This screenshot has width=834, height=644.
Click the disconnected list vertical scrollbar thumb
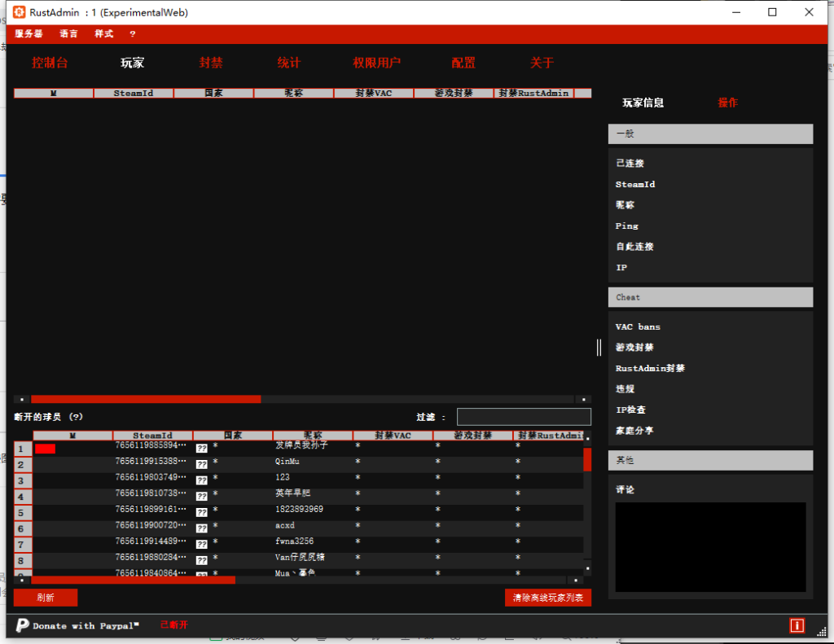588,459
